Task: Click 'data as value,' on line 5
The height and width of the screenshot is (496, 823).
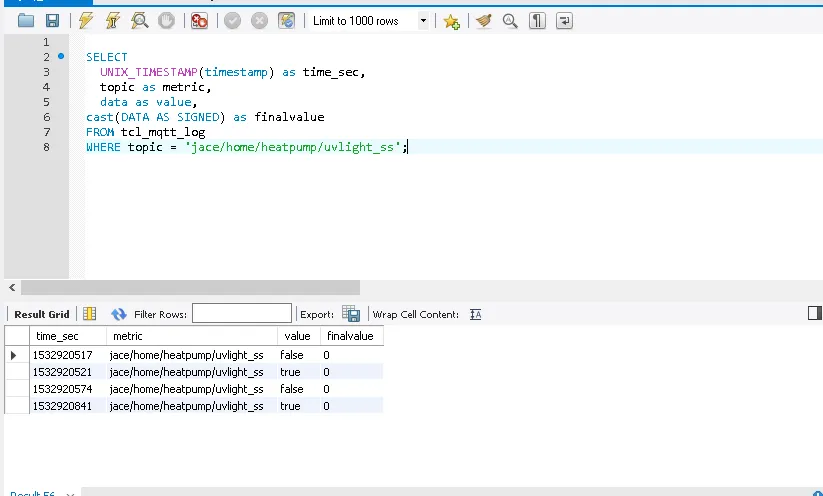Action: [x=149, y=102]
